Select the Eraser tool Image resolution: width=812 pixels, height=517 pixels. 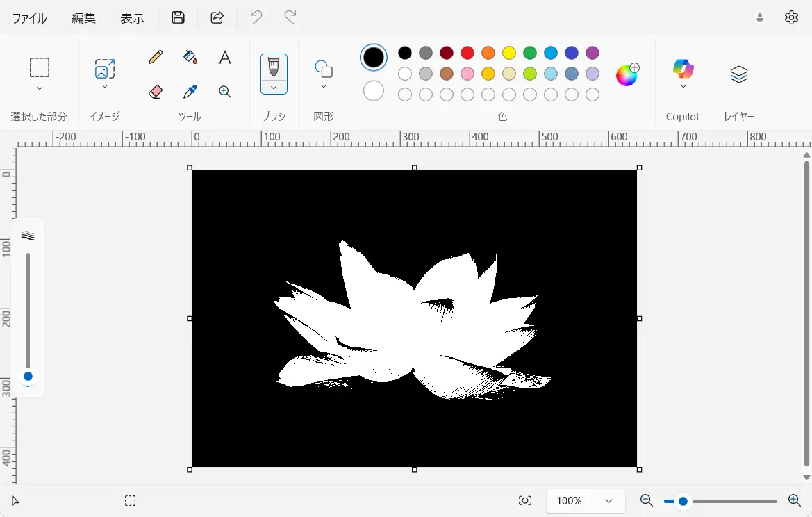coord(156,92)
